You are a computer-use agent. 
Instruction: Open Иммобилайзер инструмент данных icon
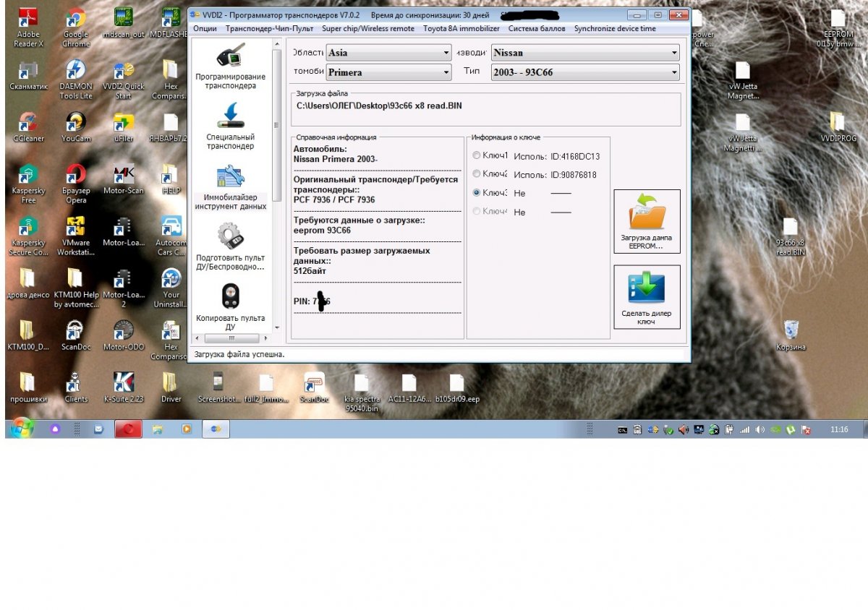pos(230,188)
